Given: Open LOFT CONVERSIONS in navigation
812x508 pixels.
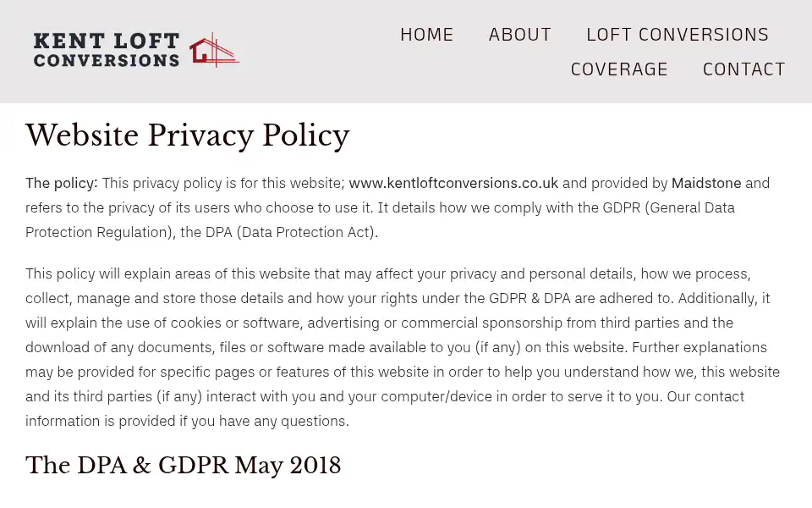Looking at the screenshot, I should point(678,35).
